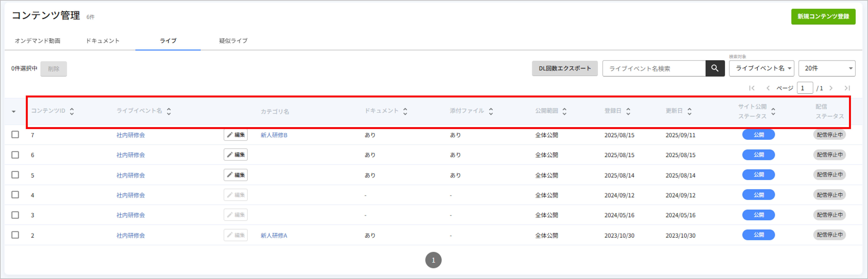Click 全体公開 in row ID 5

tap(547, 175)
